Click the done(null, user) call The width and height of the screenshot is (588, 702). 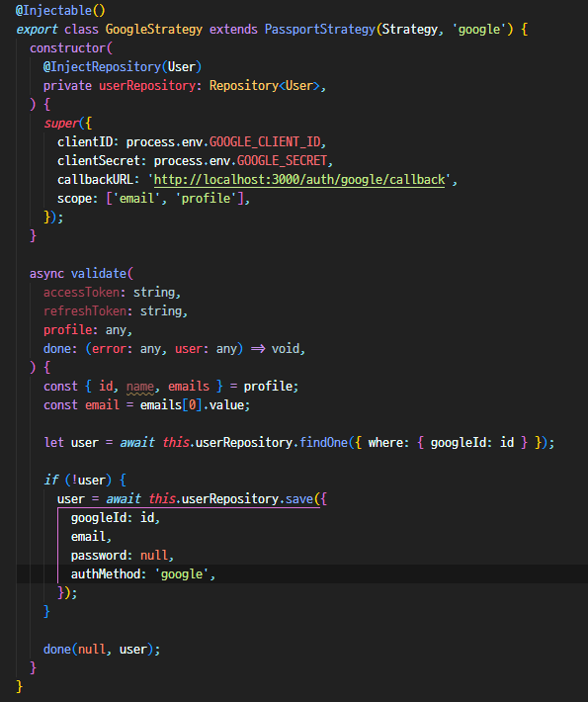click(x=99, y=650)
